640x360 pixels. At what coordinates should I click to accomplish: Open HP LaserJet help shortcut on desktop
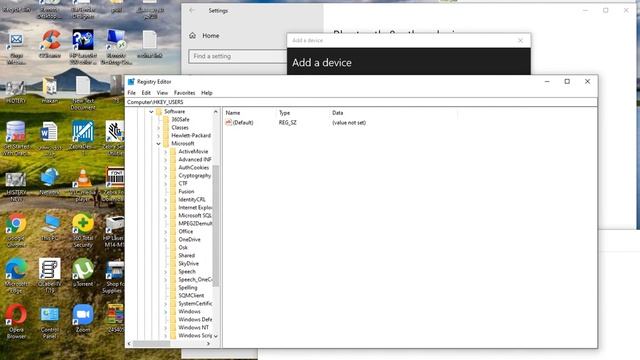pyautogui.click(x=83, y=46)
